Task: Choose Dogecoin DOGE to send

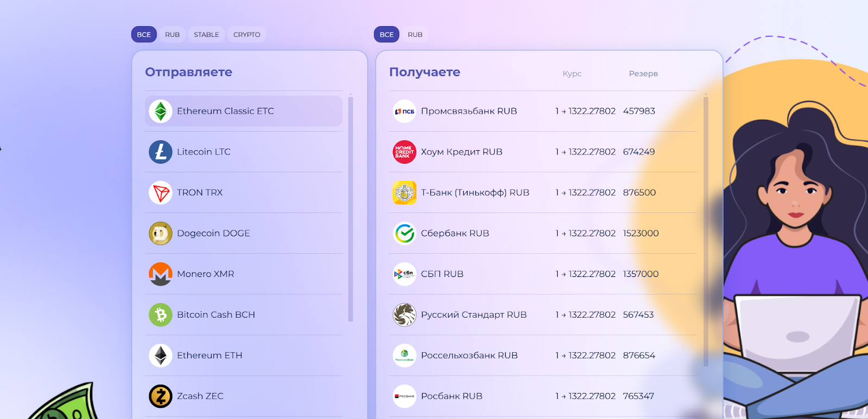Action: coord(244,233)
